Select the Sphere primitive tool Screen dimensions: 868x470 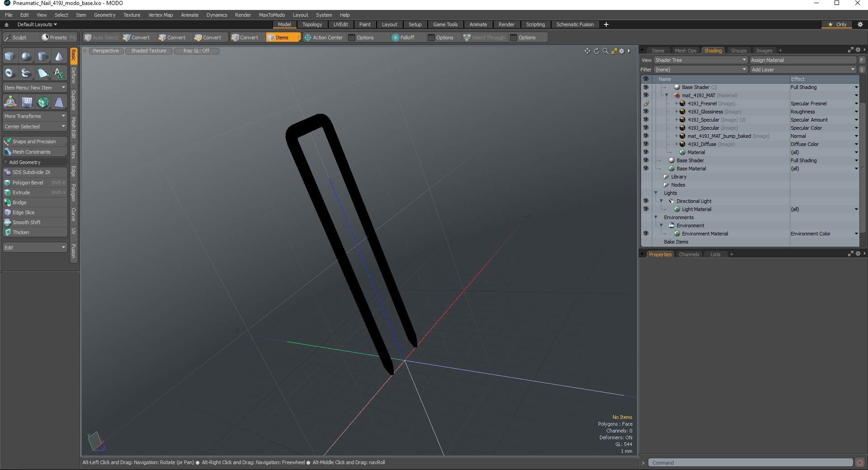[26, 56]
